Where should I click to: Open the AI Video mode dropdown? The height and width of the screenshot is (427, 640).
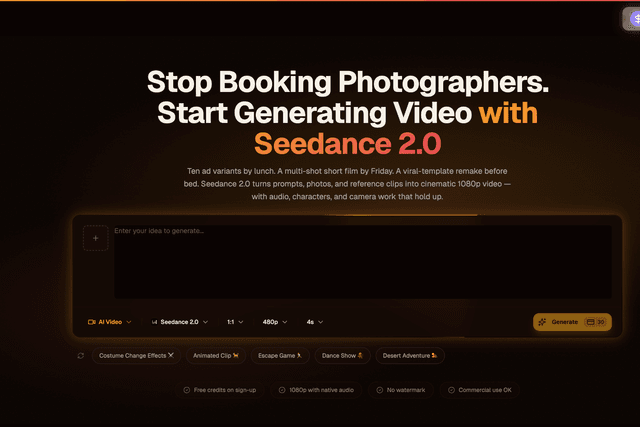(109, 322)
